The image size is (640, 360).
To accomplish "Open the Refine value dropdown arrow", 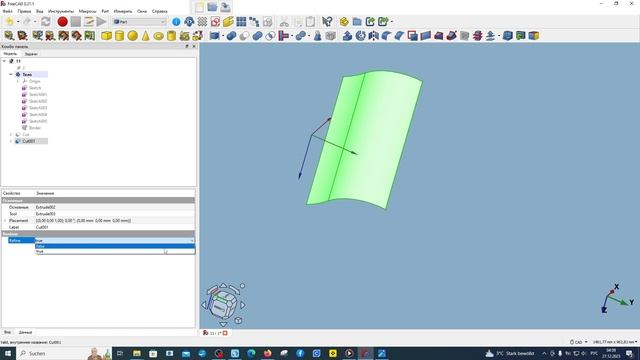I will click(x=192, y=241).
